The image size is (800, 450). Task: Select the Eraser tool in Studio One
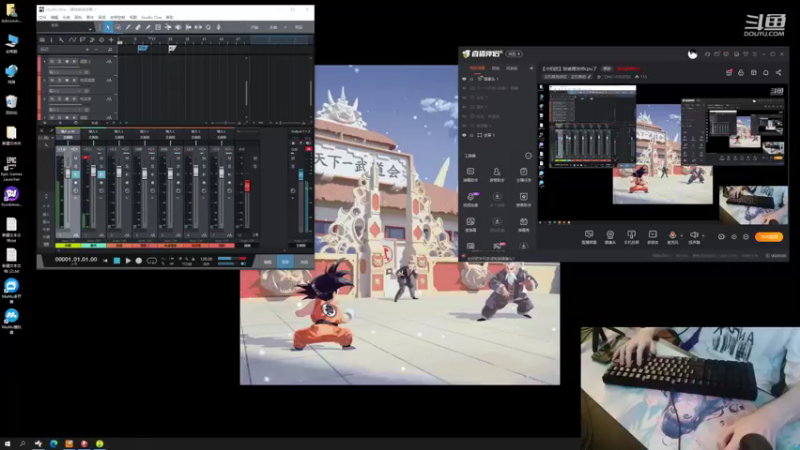click(x=138, y=27)
